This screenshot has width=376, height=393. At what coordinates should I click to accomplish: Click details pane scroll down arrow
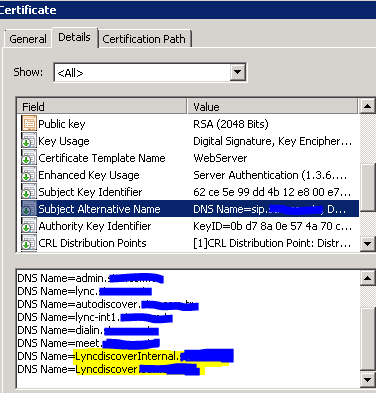(367, 379)
